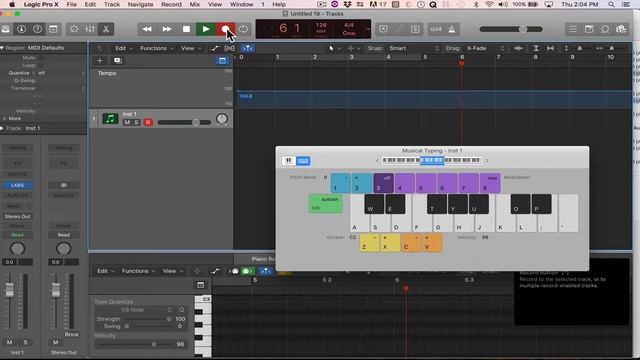
Task: Open the Navigate menu
Action: point(140,4)
